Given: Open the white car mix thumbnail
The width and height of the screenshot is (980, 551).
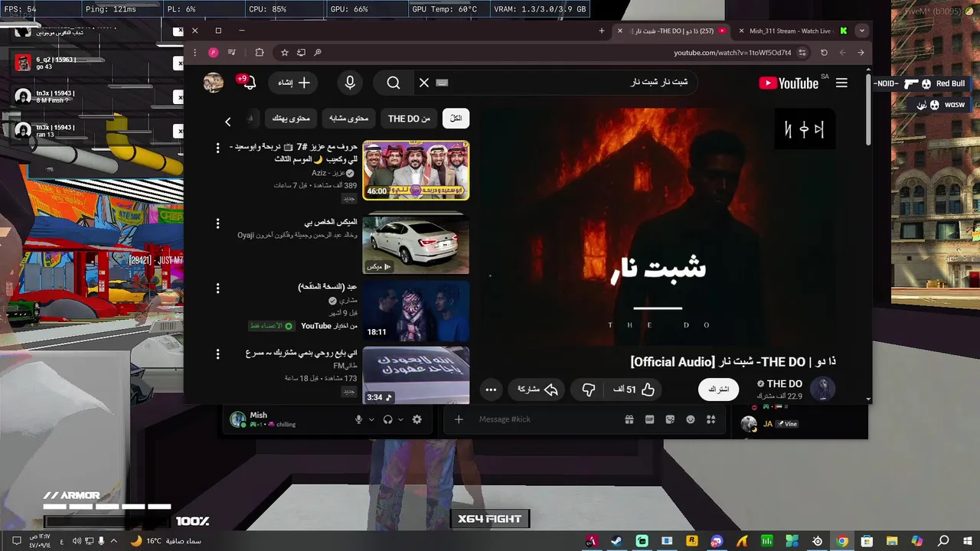Looking at the screenshot, I should 416,243.
